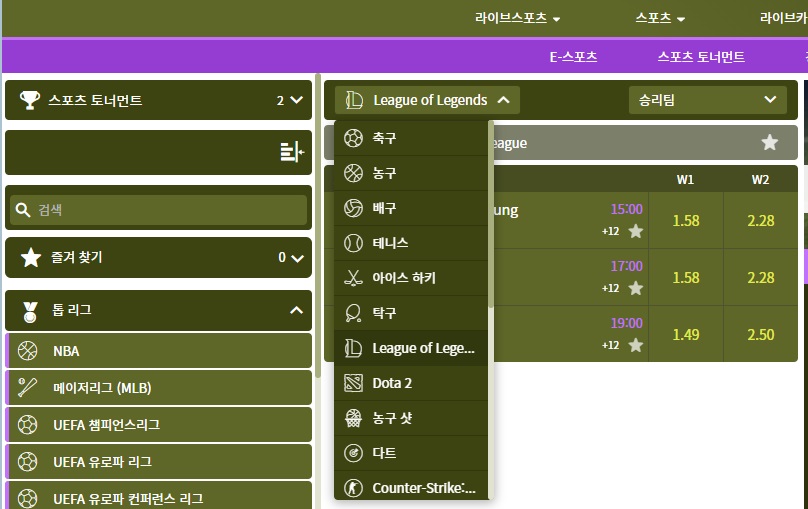Bet W1 odds 1.49 for 19:00 match
The image size is (808, 509).
(x=686, y=334)
